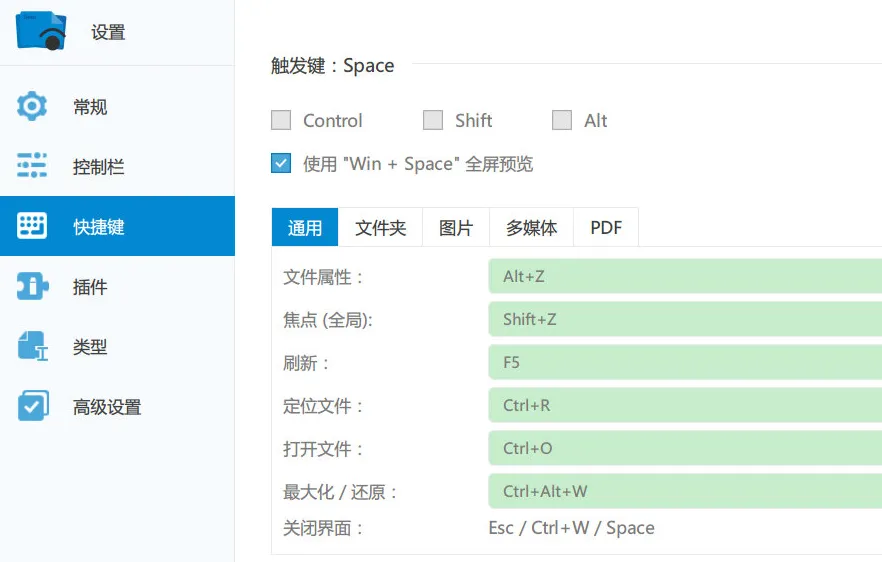Open the 高级设置 settings page
Viewport: 882px width, 562px height.
pos(107,407)
